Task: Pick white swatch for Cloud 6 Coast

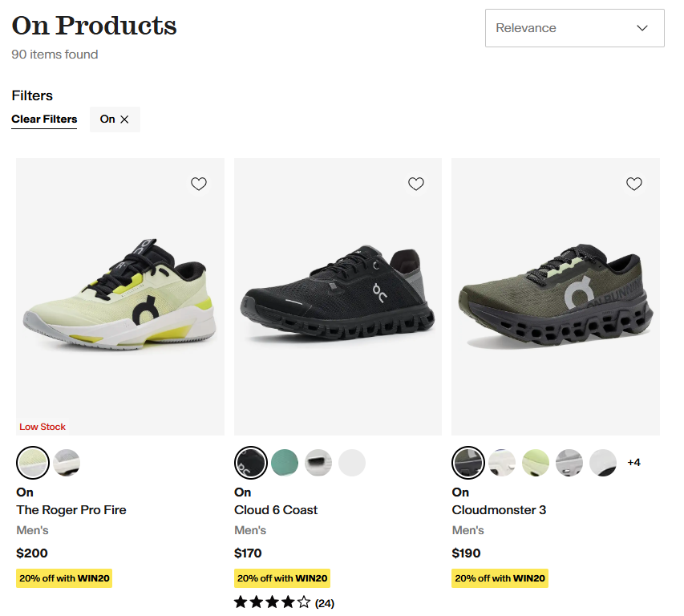Action: click(x=352, y=463)
